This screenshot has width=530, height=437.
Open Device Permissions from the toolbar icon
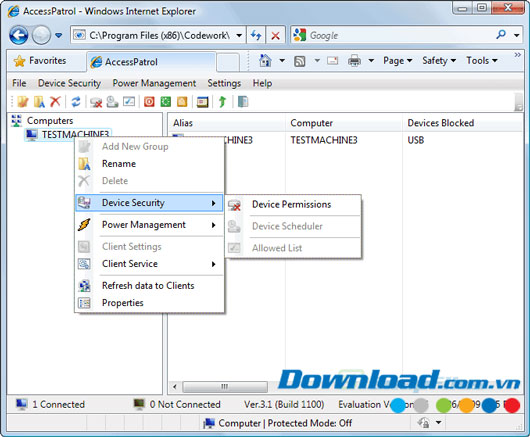click(x=96, y=101)
